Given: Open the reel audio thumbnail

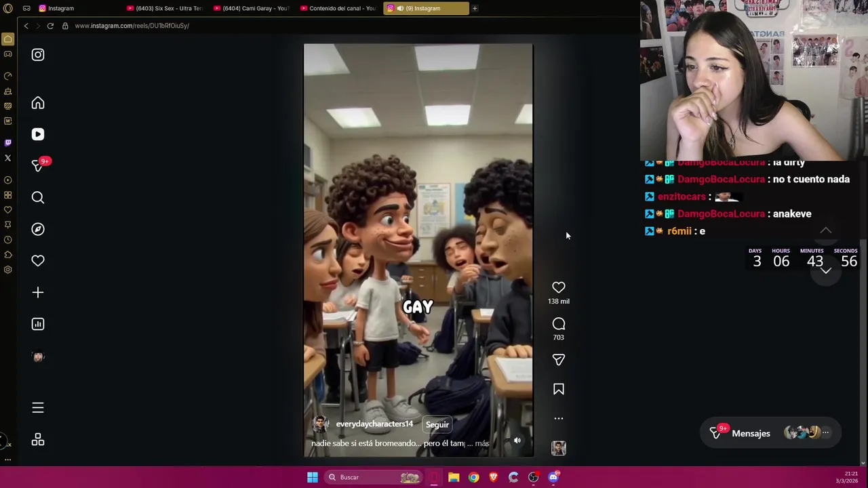Looking at the screenshot, I should coord(559,448).
